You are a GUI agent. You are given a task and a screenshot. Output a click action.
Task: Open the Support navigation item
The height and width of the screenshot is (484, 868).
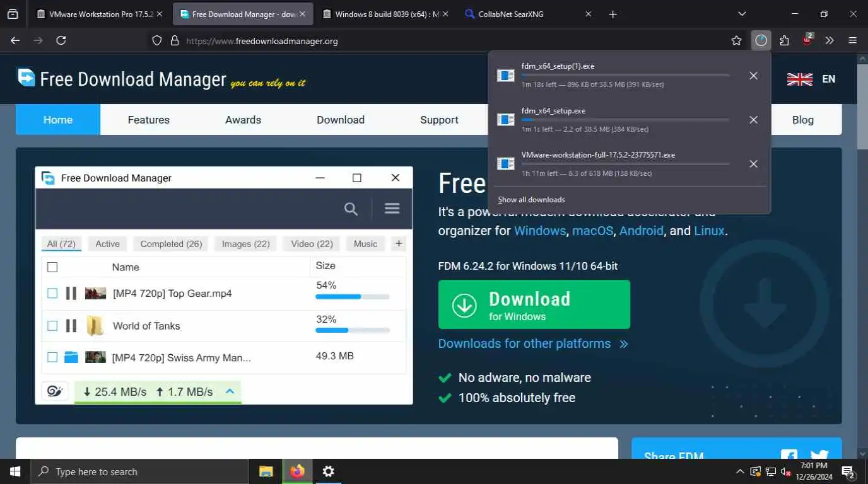pos(439,120)
